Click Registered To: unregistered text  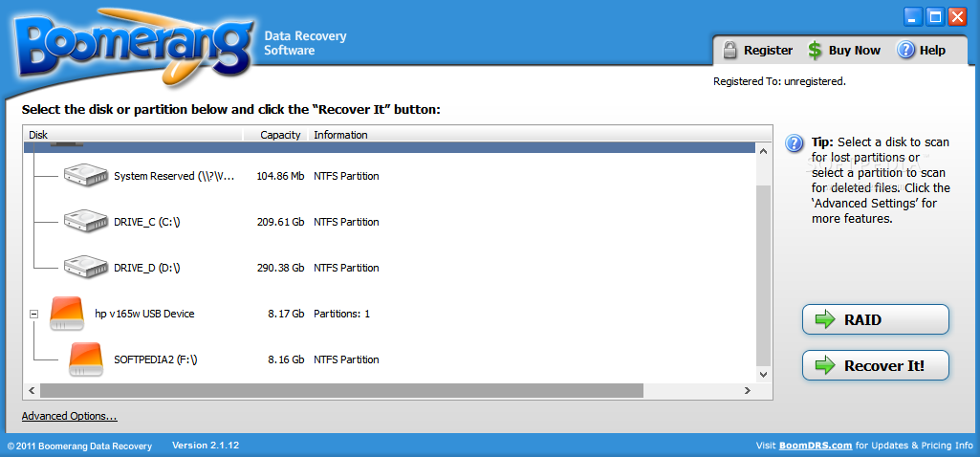point(779,81)
